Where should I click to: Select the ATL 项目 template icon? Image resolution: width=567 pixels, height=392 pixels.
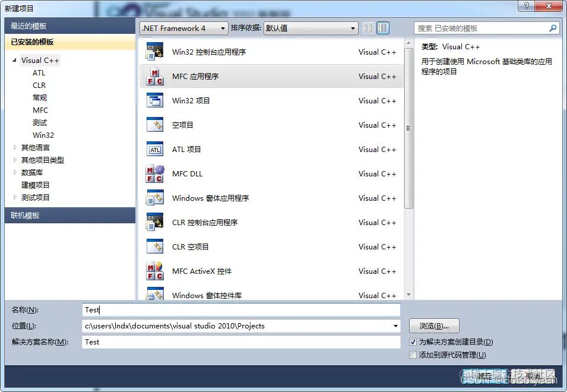point(155,149)
